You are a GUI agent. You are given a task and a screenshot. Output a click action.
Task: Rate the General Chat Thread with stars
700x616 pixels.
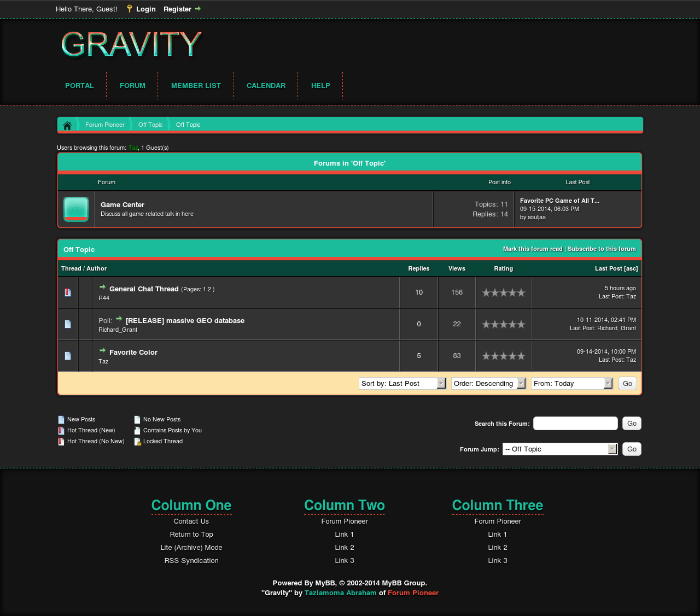tap(503, 293)
